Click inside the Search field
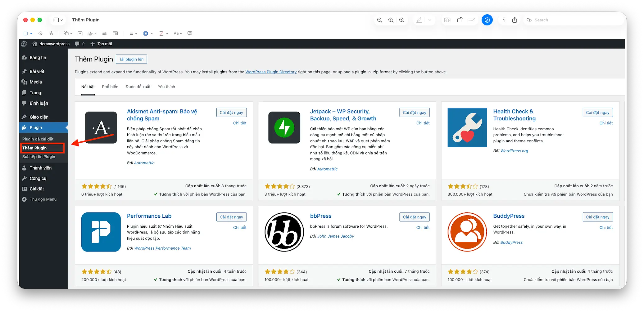644x312 pixels. point(559,20)
